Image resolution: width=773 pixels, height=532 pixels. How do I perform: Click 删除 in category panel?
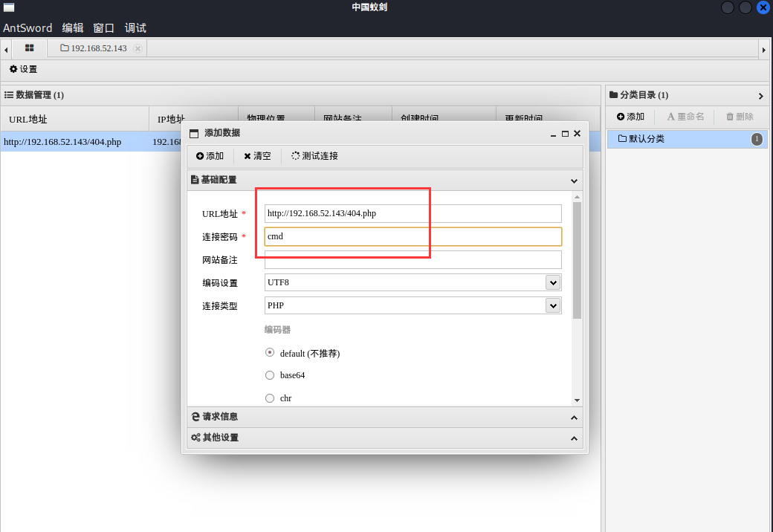tap(740, 117)
